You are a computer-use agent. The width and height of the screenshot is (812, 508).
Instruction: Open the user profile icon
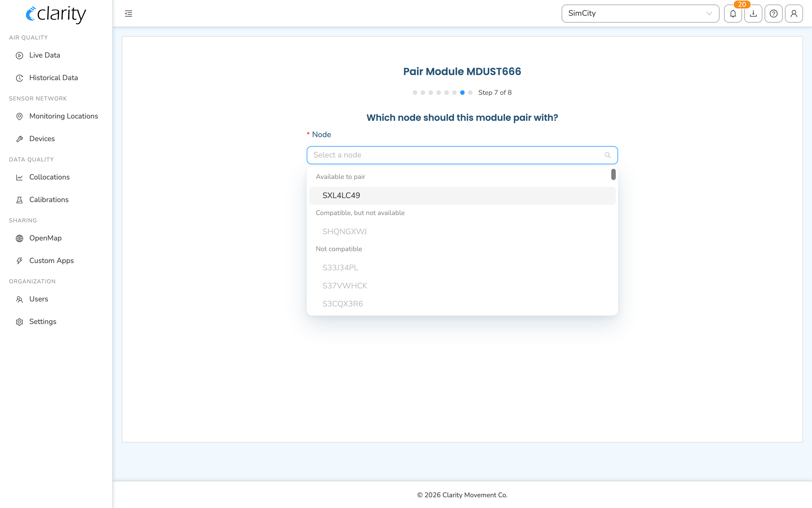[x=794, y=14]
